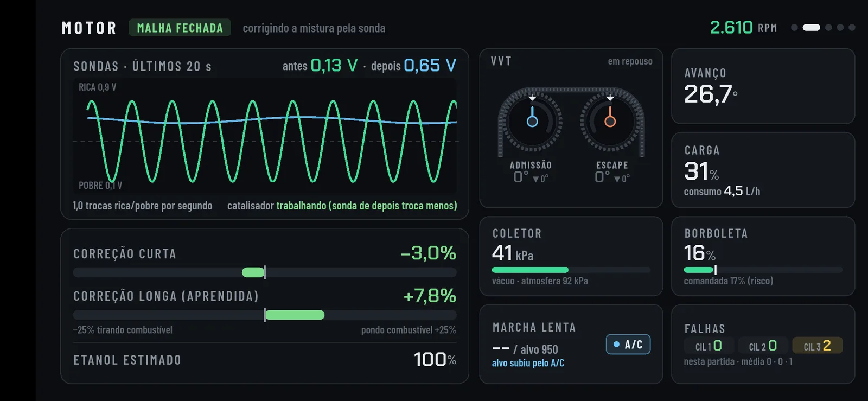Tap the admissão camshaft dial gauge
This screenshot has width=868, height=401.
pos(531,120)
